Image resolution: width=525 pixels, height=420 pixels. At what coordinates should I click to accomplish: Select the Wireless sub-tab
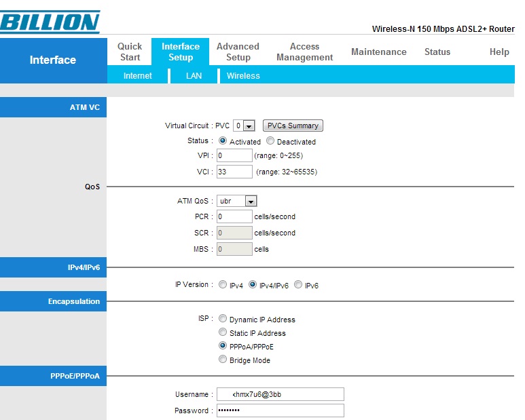(x=243, y=76)
